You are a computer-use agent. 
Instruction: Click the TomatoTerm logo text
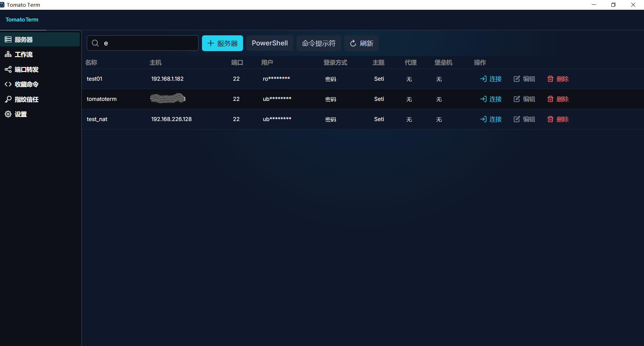pos(22,20)
